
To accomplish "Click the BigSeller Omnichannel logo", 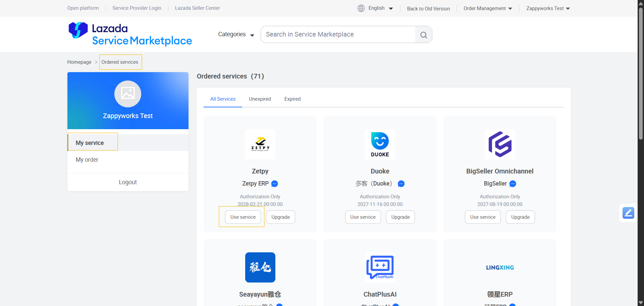I will 500,144.
